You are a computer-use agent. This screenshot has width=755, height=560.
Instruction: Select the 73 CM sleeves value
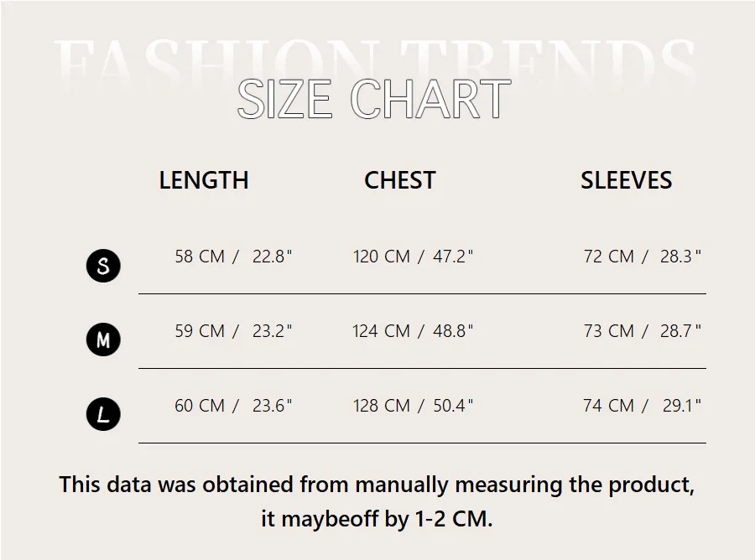[609, 331]
